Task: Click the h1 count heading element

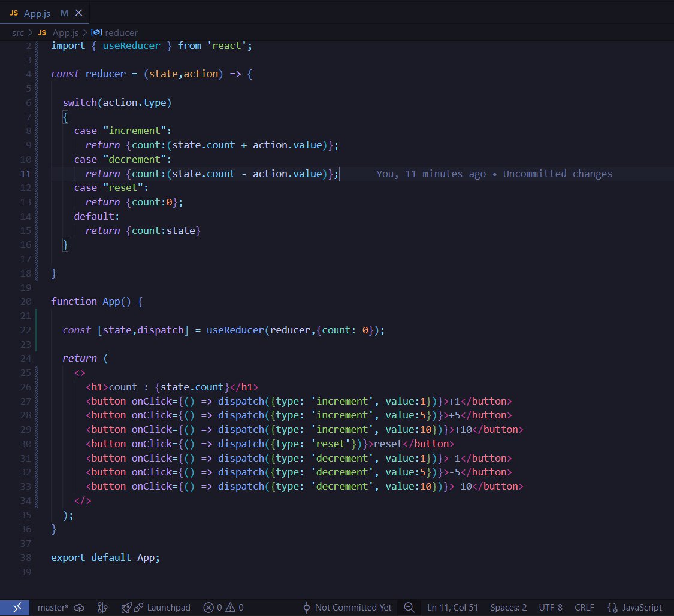Action: point(172,387)
